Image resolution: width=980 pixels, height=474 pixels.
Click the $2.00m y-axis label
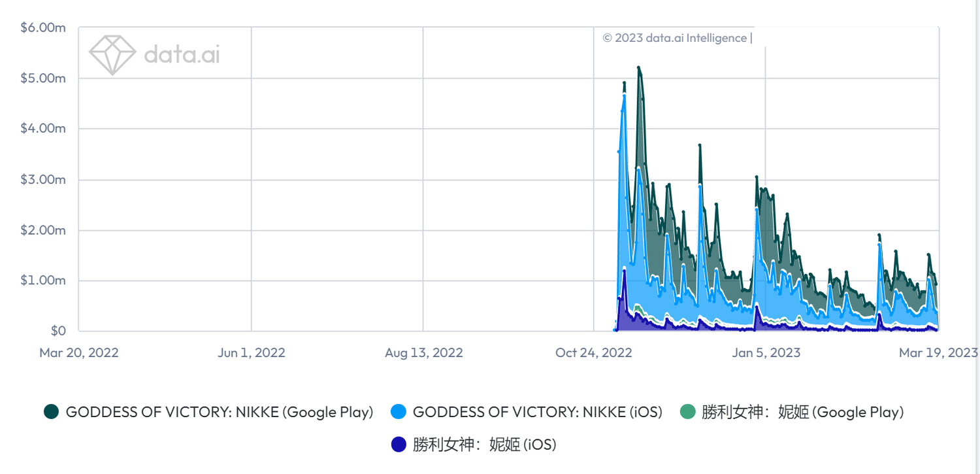pyautogui.click(x=42, y=229)
